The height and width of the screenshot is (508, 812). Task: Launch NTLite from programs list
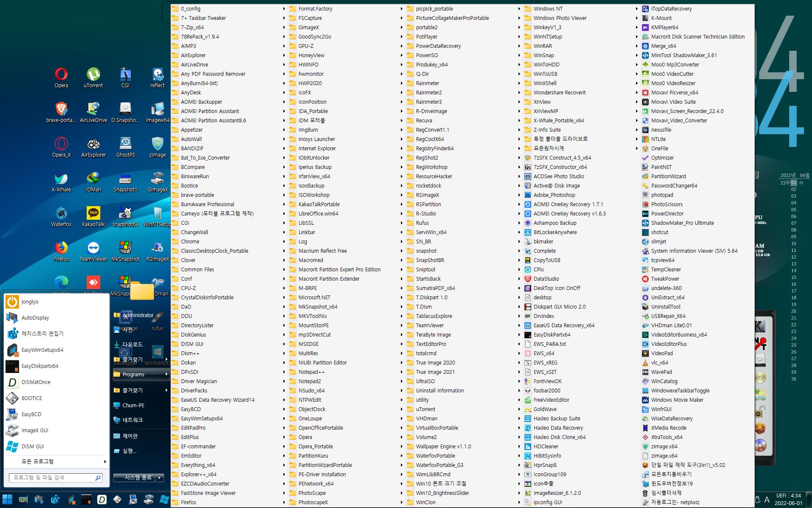697,139
